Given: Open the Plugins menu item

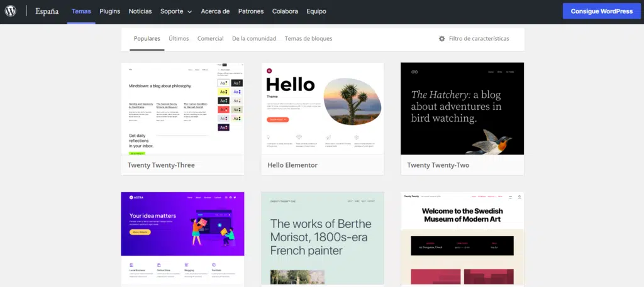Looking at the screenshot, I should pyautogui.click(x=109, y=11).
